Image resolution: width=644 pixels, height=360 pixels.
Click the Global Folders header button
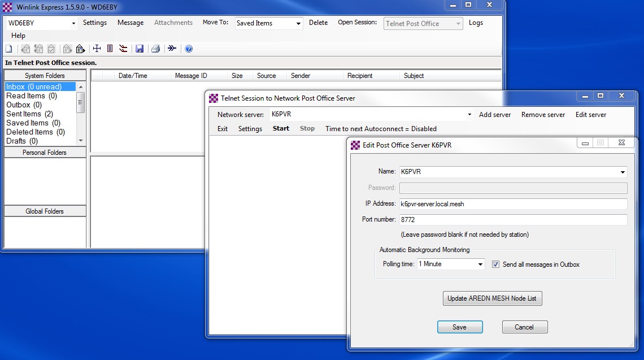pyautogui.click(x=45, y=211)
